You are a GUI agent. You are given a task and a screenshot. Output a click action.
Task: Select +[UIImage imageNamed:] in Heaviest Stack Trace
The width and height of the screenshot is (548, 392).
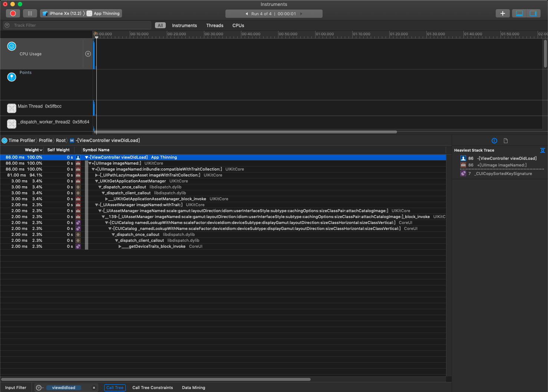(502, 165)
